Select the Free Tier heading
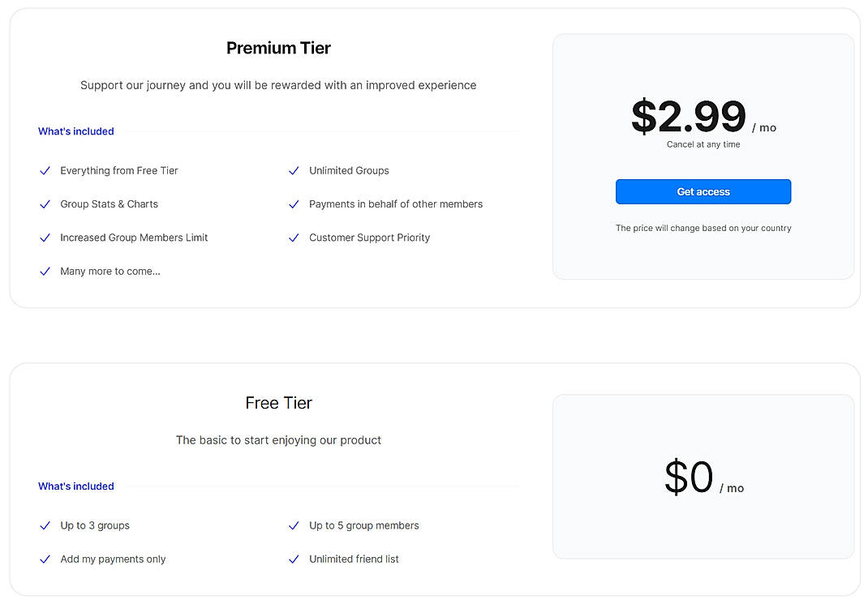Screen dimensions: 868x604 tap(278, 402)
